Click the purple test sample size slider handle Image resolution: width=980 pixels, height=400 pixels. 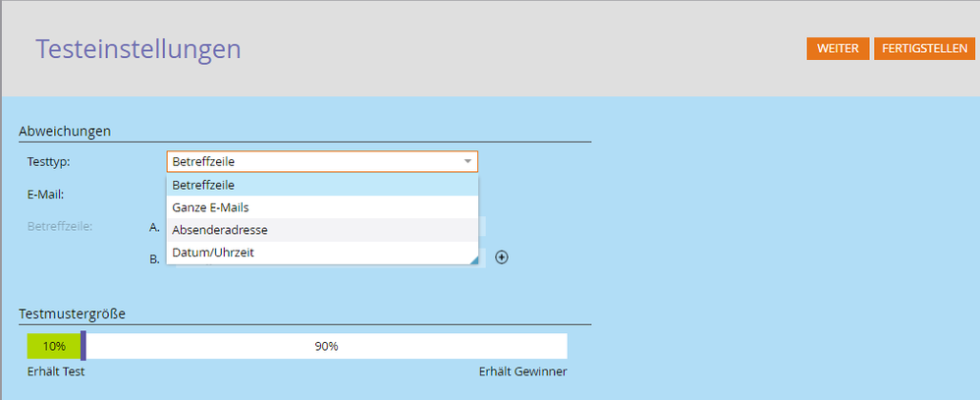83,346
